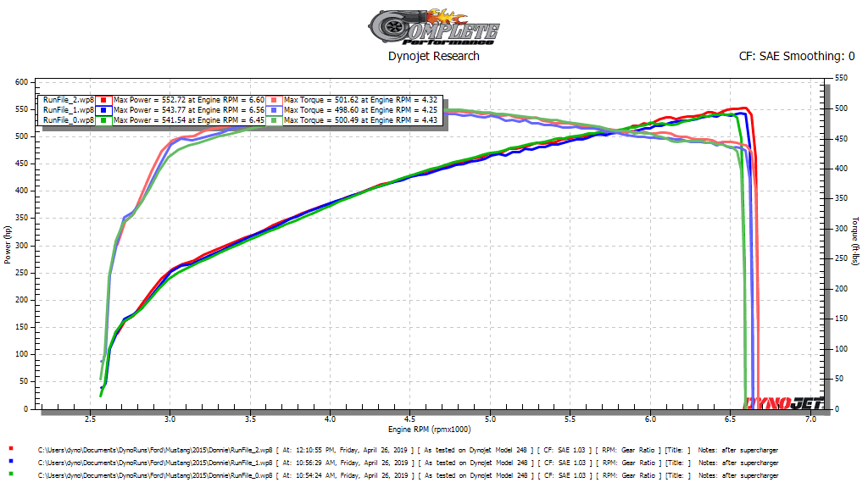Click the footer line timestamped 10:54:24 AM

pyautogui.click(x=408, y=475)
